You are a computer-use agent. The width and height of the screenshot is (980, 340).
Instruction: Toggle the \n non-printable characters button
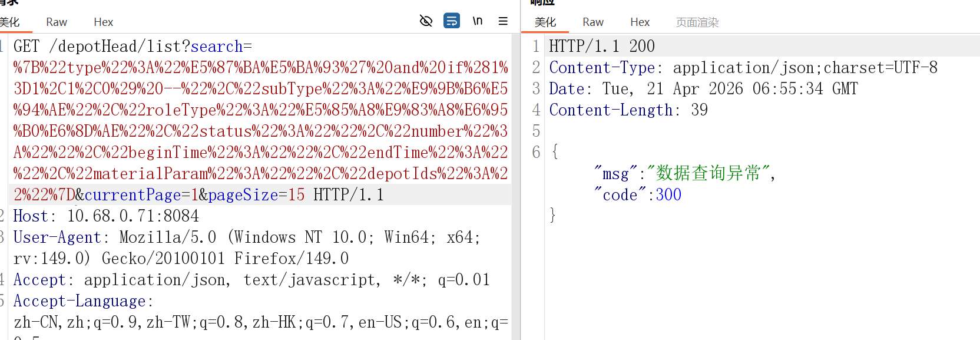pyautogui.click(x=478, y=21)
